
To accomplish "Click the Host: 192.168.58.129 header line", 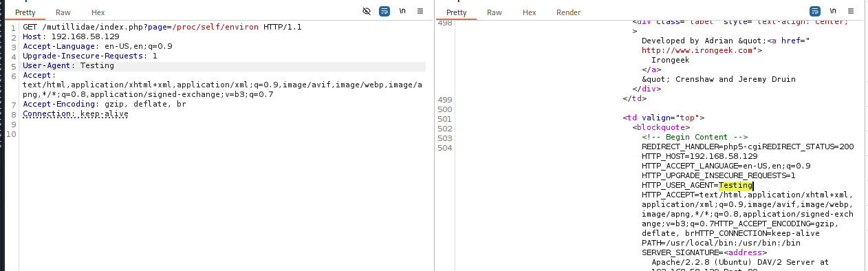I will coord(71,36).
